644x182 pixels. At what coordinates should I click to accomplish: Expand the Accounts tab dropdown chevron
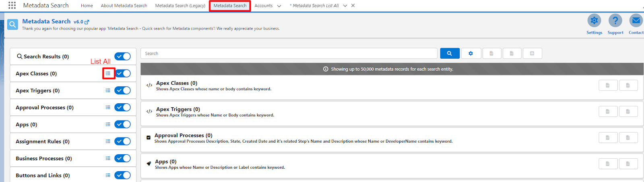(279, 6)
